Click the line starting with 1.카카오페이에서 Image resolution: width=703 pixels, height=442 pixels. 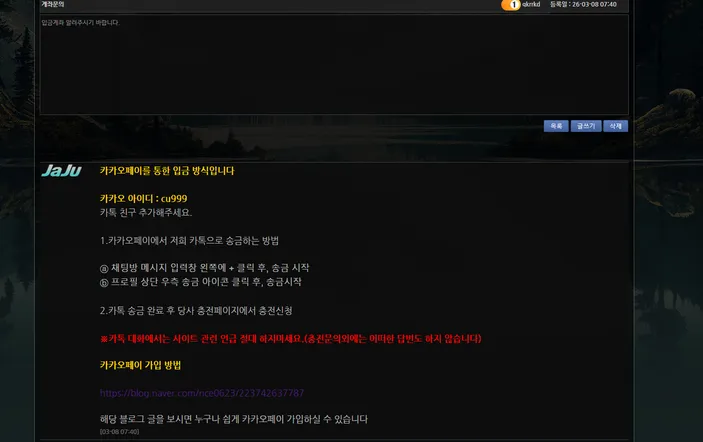pyautogui.click(x=189, y=241)
